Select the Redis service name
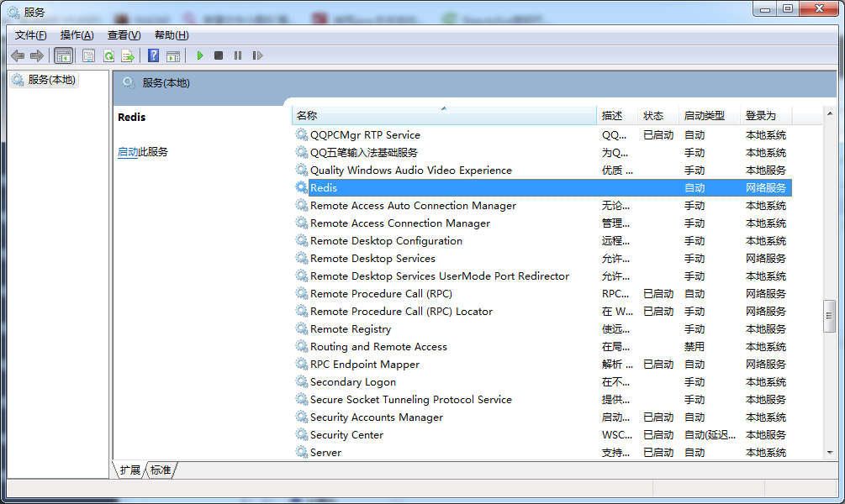 coord(324,188)
